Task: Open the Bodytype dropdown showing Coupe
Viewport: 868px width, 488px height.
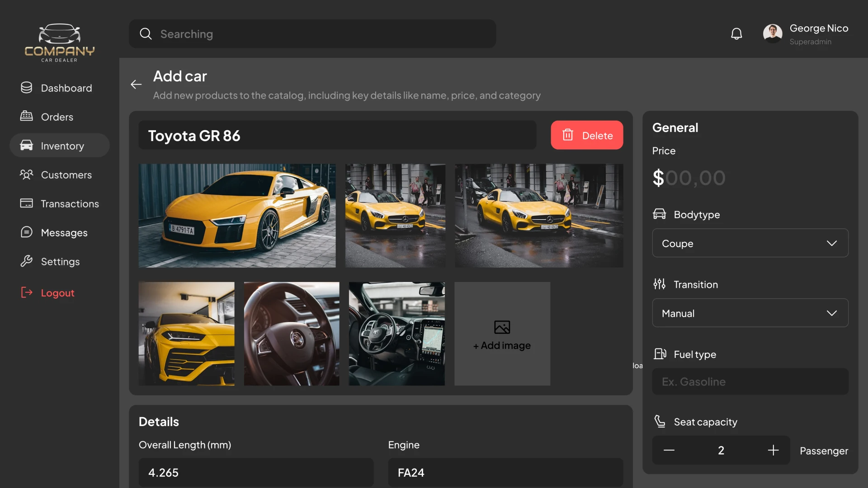Action: tap(750, 243)
